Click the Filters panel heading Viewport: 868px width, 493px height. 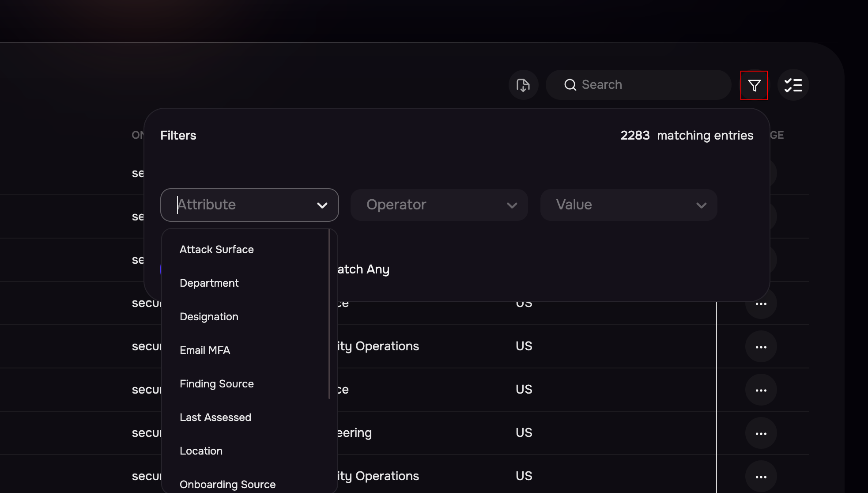[178, 136]
